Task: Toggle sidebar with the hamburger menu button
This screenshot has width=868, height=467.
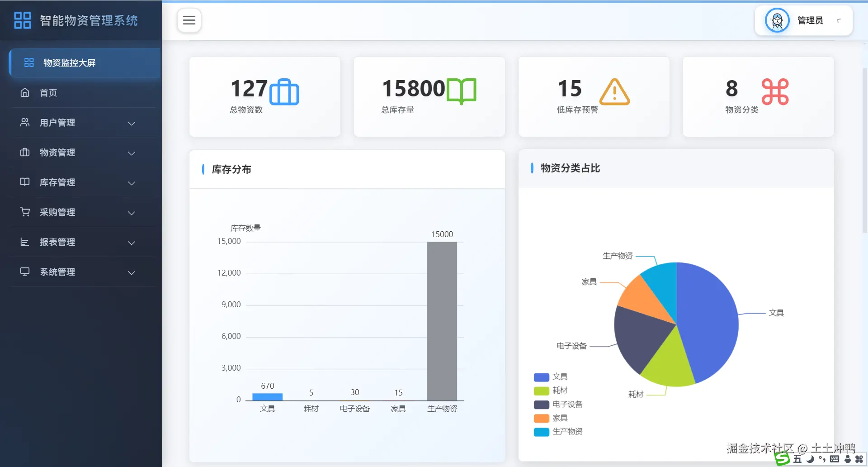Action: click(189, 20)
